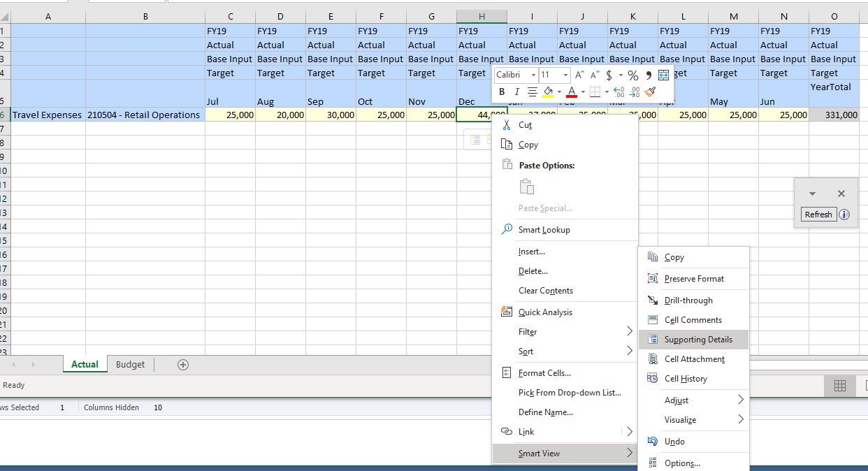
Task: Apply red font color
Action: pyautogui.click(x=572, y=92)
